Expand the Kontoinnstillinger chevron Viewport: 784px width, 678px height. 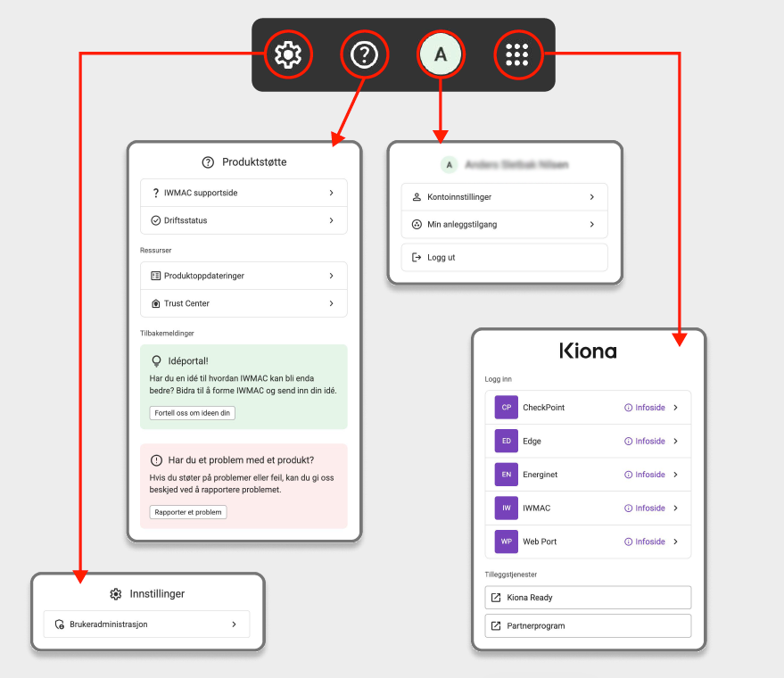[x=592, y=197]
